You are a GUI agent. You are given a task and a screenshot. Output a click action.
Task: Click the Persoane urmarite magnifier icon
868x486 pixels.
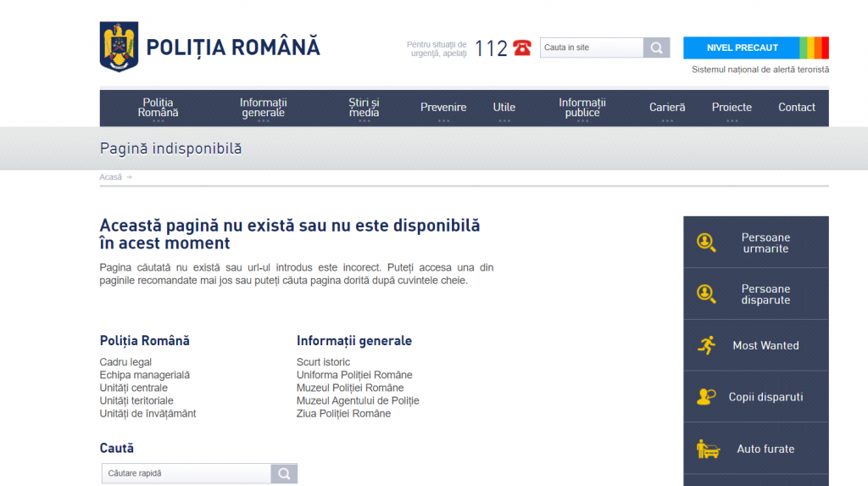pos(706,243)
